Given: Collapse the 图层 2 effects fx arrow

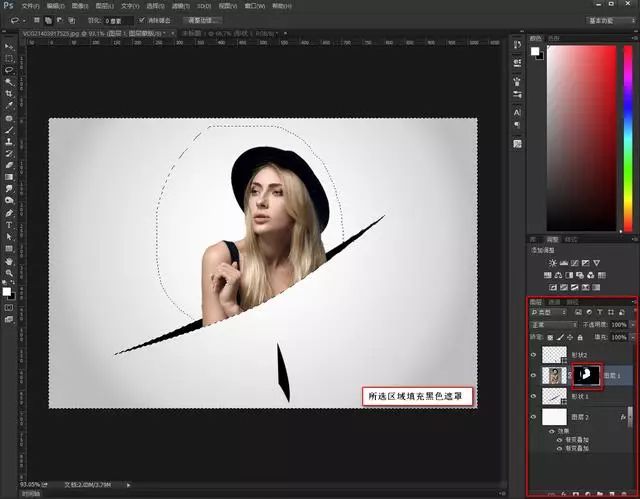Looking at the screenshot, I should [x=631, y=417].
